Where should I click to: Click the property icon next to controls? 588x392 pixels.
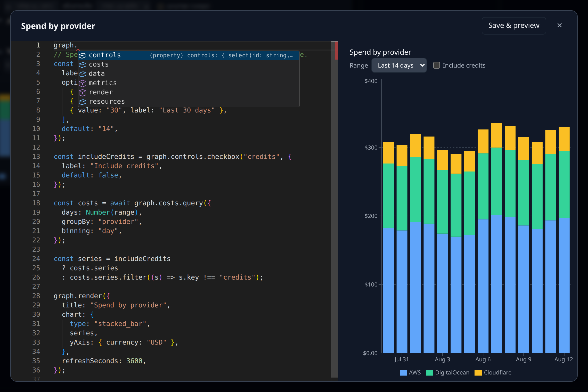82,55
